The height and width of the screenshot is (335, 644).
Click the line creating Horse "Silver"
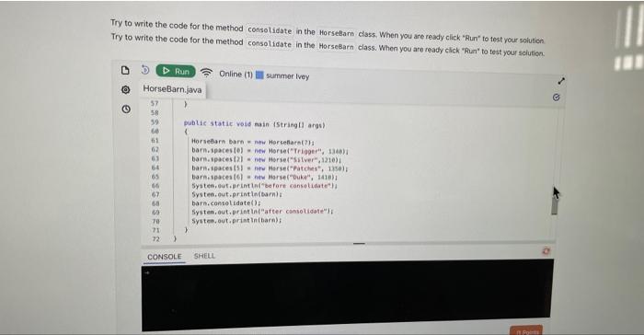tap(266, 159)
